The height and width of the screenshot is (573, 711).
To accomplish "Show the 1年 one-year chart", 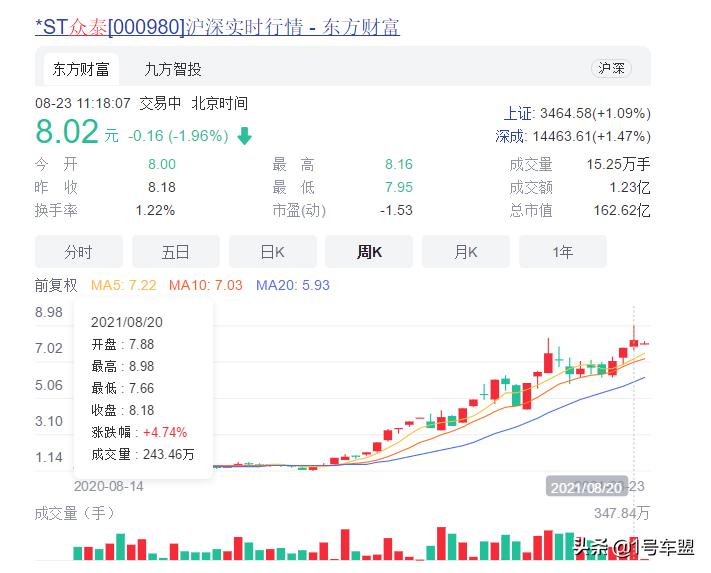I will tap(563, 252).
